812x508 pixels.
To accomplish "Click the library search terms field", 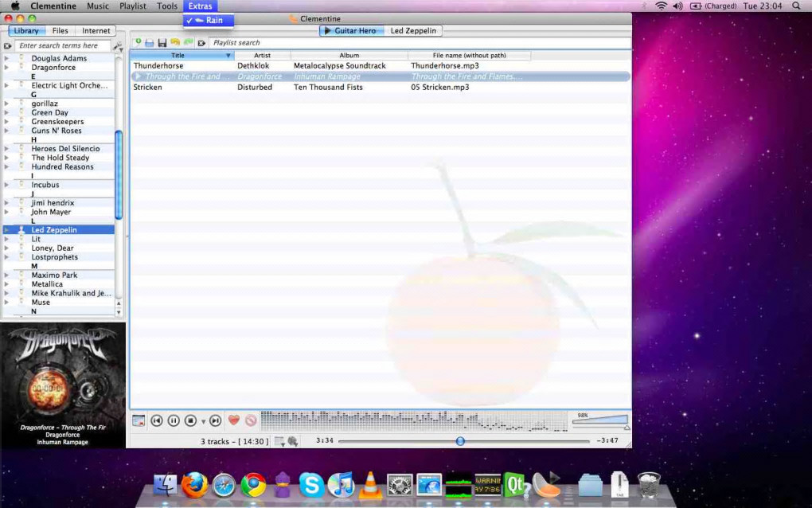I will 62,45.
